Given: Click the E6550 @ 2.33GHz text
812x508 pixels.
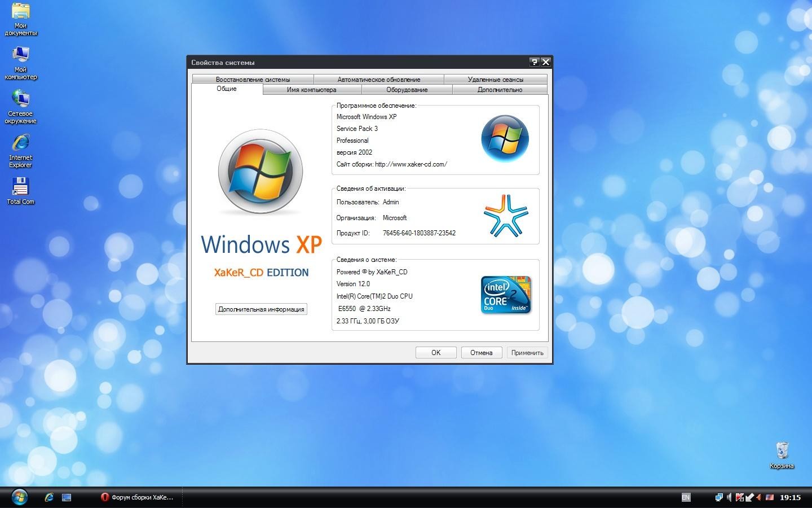Looking at the screenshot, I should [x=364, y=309].
